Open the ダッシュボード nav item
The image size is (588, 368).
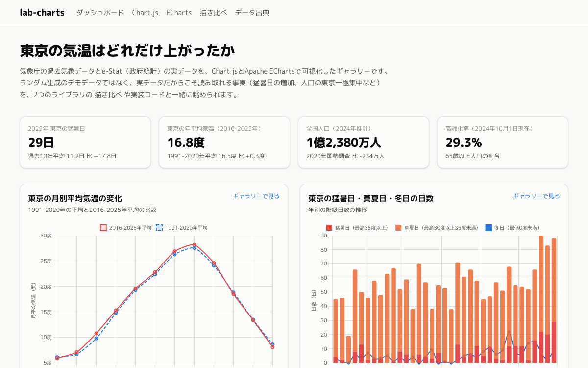click(100, 13)
